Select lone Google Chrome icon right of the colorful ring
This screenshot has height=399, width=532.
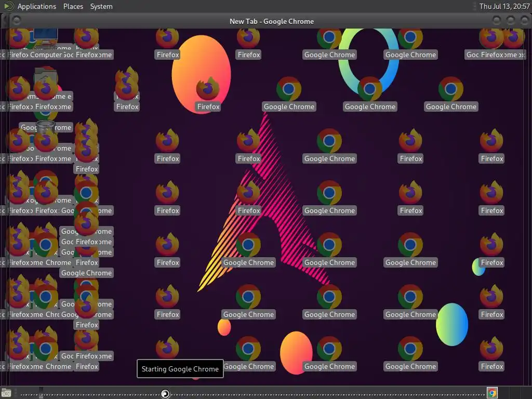(451, 89)
